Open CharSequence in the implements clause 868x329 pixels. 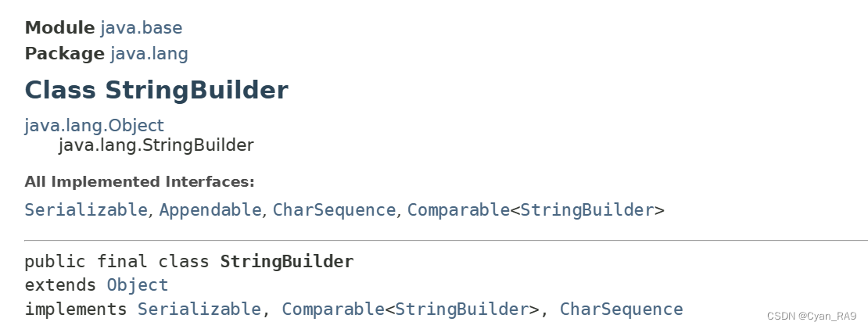coord(621,309)
